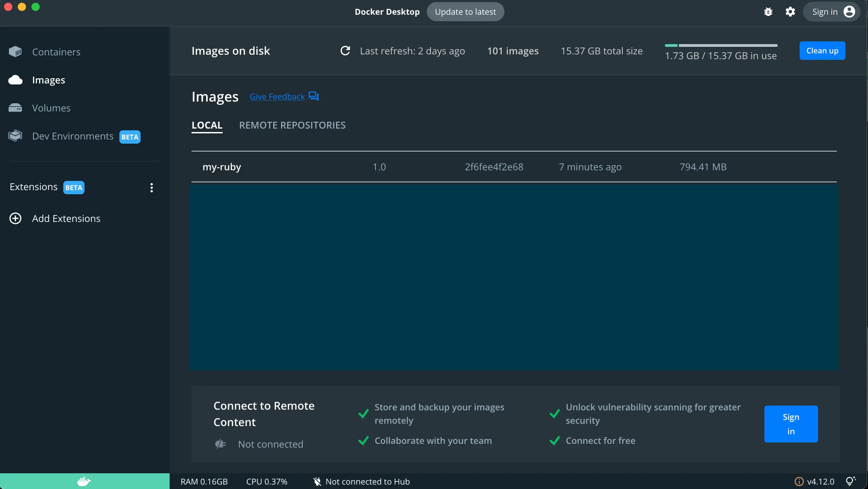The image size is (868, 489).
Task: Open settings via the gear icon
Action: 790,12
